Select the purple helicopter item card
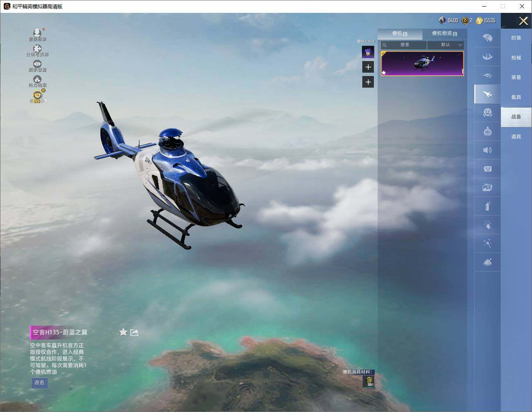 point(422,64)
